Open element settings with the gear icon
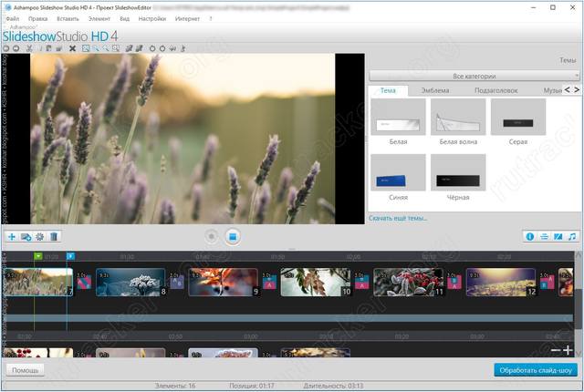The image size is (584, 392). pyautogui.click(x=39, y=237)
